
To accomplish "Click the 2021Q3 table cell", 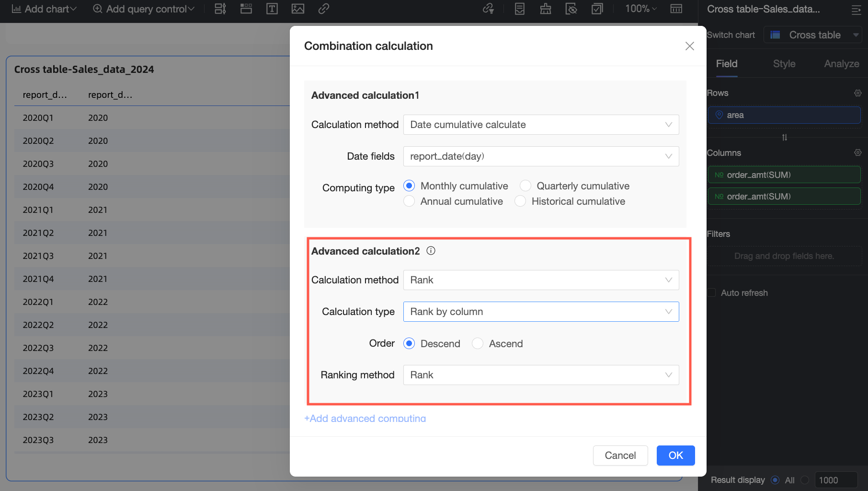I will pos(38,256).
